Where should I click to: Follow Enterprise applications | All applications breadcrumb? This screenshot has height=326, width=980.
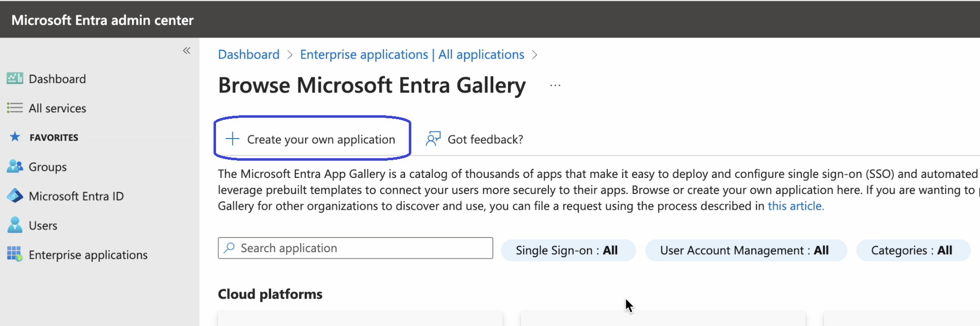pos(412,54)
